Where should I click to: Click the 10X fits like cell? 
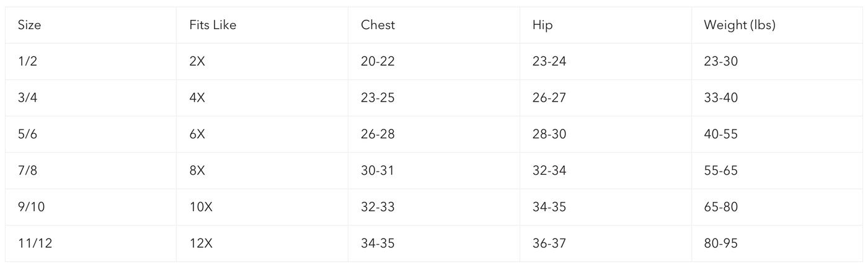pos(201,207)
